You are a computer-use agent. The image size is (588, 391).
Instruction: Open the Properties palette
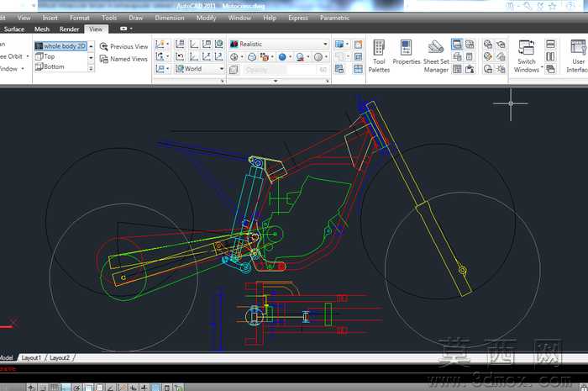[x=406, y=52]
